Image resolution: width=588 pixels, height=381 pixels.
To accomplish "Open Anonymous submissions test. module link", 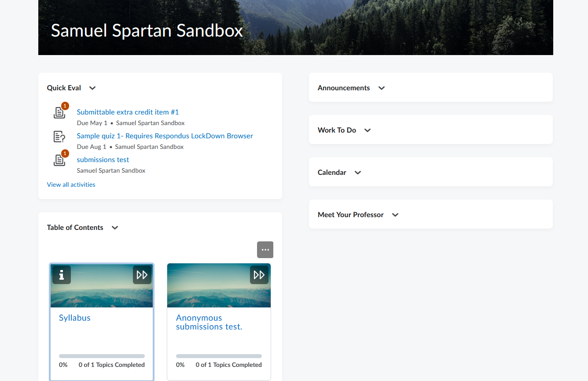I will 209,322.
